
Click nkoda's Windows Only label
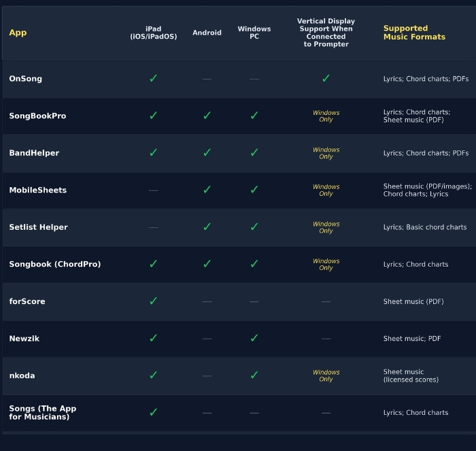326,375
